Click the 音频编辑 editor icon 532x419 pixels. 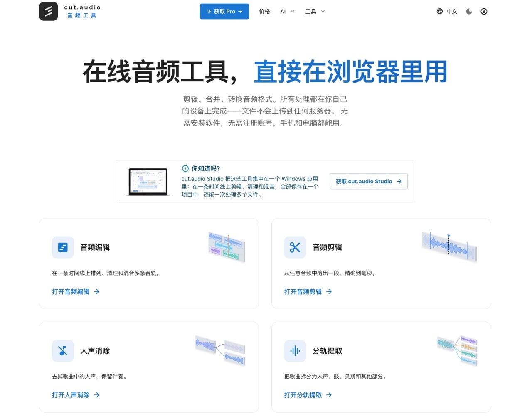point(63,247)
